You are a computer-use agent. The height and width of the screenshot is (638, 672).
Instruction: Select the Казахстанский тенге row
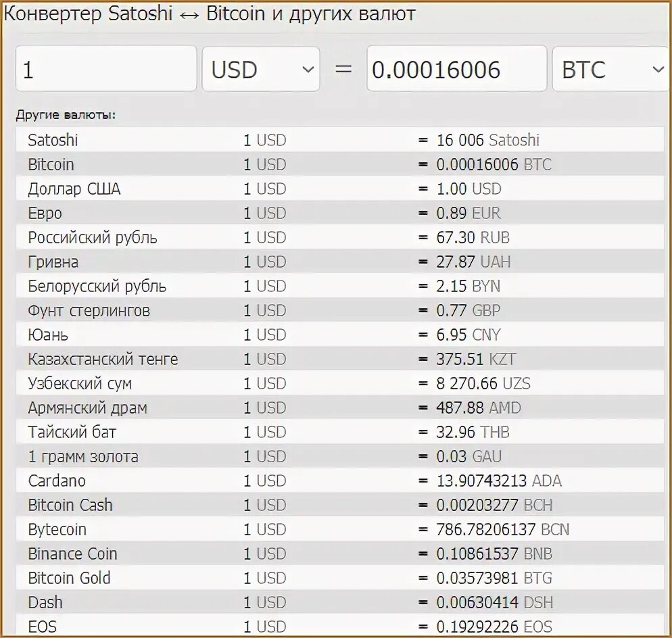(x=340, y=359)
